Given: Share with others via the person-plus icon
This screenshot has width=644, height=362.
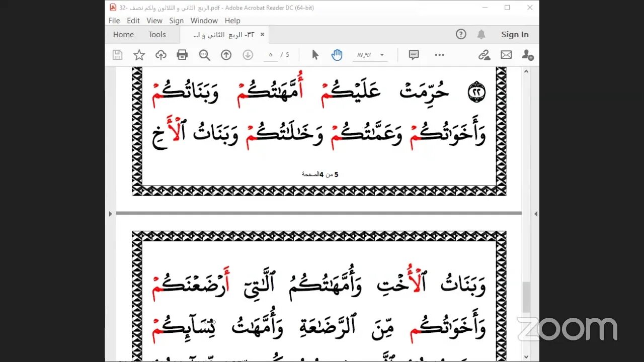Looking at the screenshot, I should [x=527, y=55].
